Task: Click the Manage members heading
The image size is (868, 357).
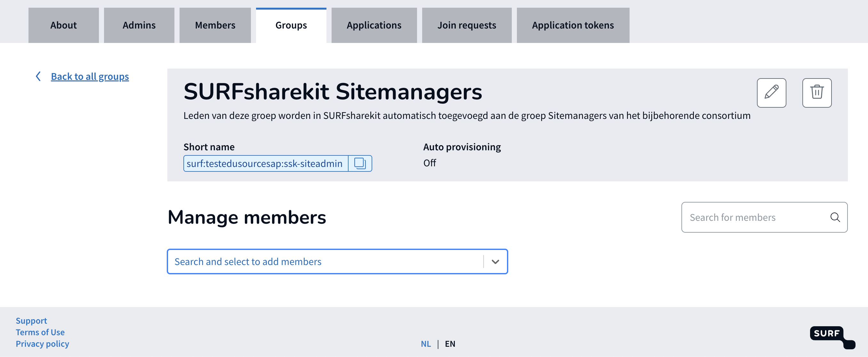Action: (247, 217)
